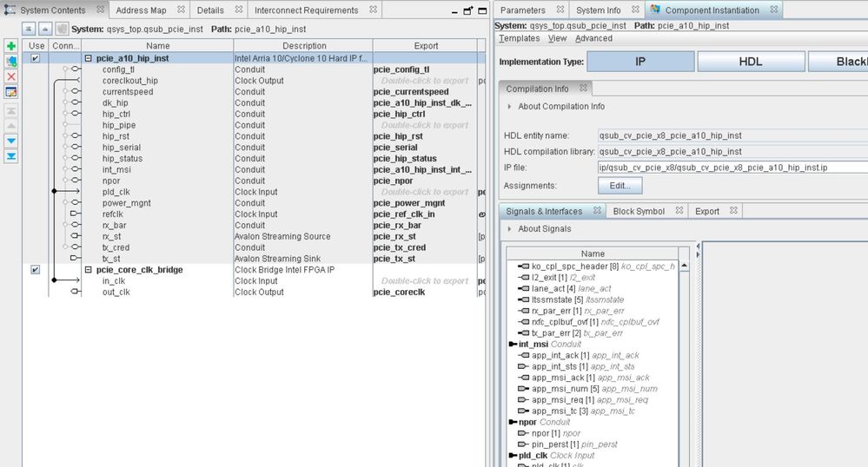This screenshot has height=467, width=868.
Task: Click the move up one level hierarchy icon
Action: tap(45, 29)
